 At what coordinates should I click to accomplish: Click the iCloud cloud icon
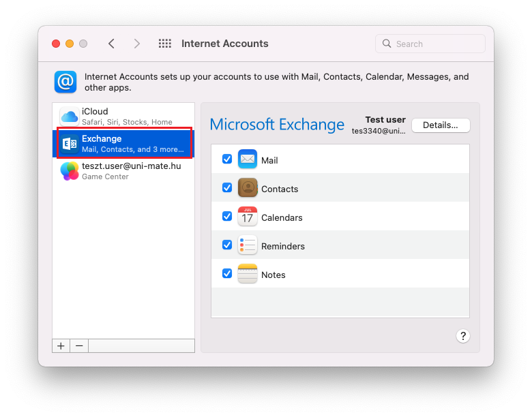pos(70,117)
